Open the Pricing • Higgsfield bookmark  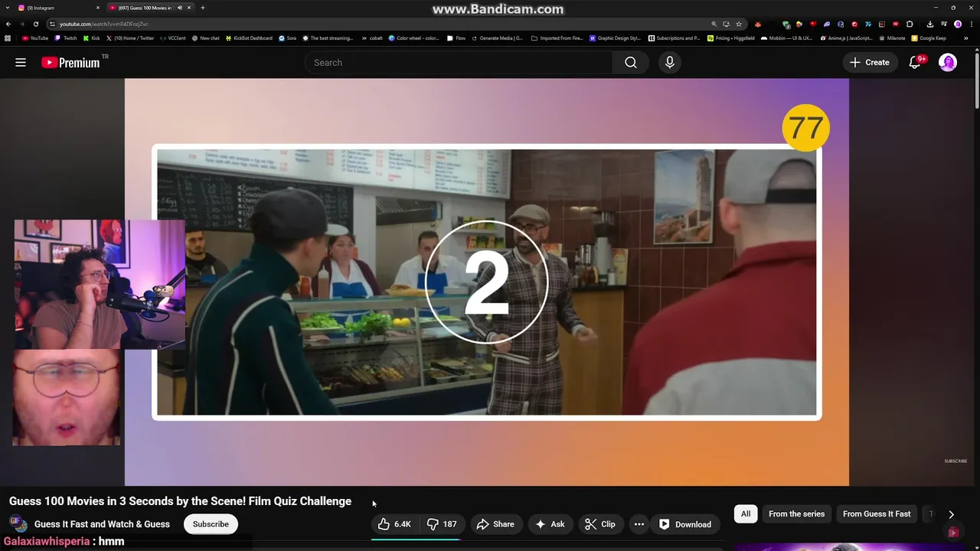tap(731, 38)
